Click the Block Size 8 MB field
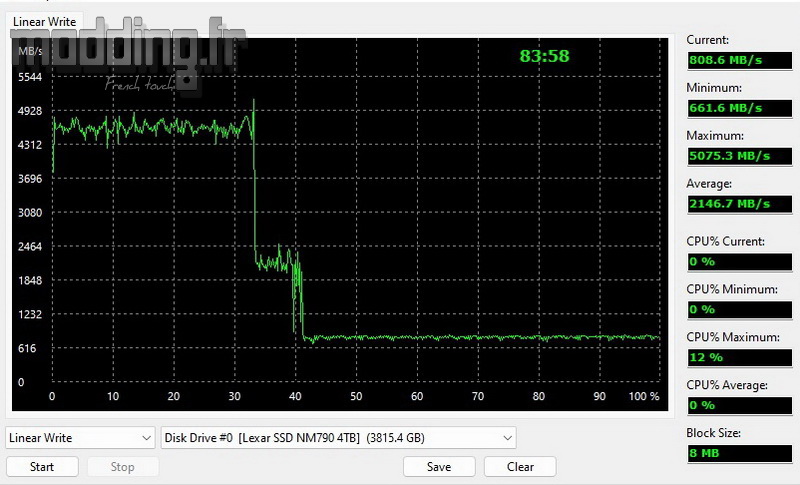This screenshot has height=485, width=800. tap(739, 453)
